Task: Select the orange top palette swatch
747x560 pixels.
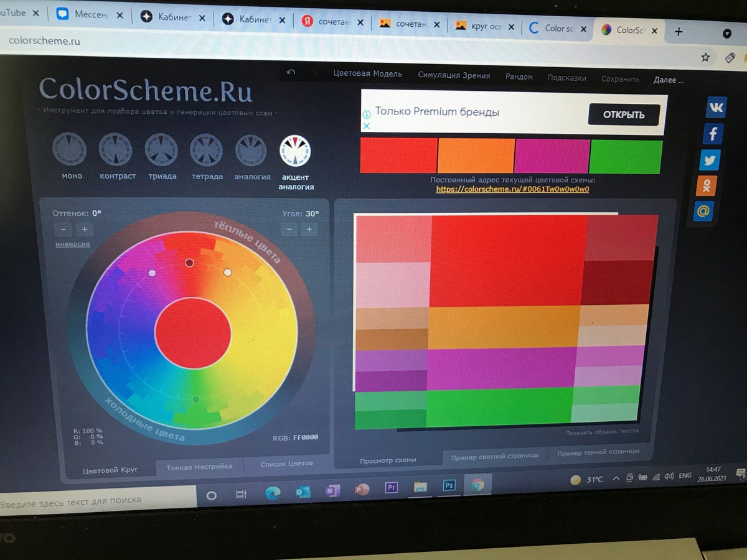Action: (476, 156)
